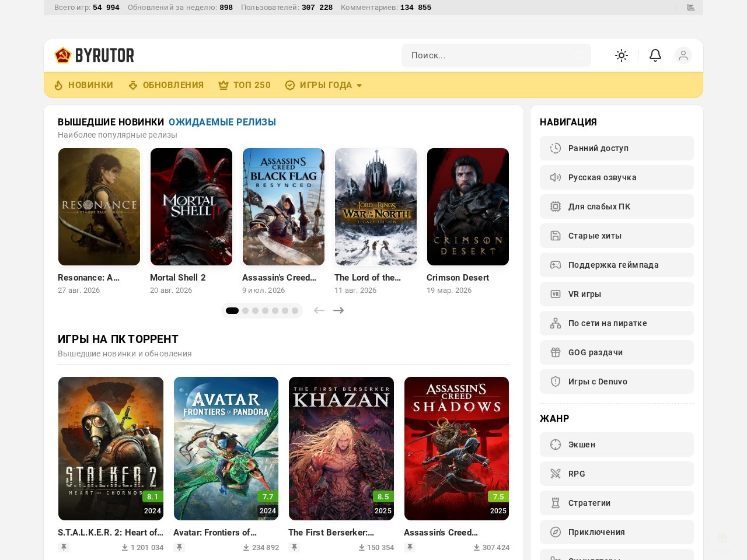Open Lord of the Rings War in the North cover
The image size is (747, 560).
pyautogui.click(x=376, y=206)
